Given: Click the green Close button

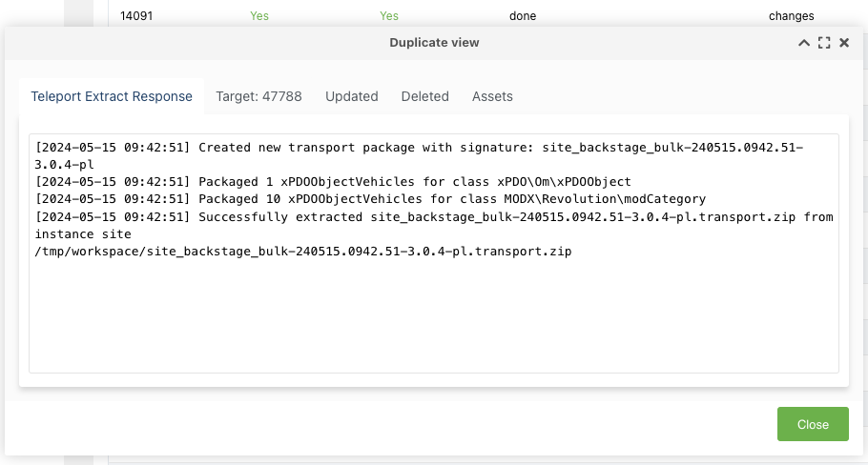Looking at the screenshot, I should [x=813, y=424].
